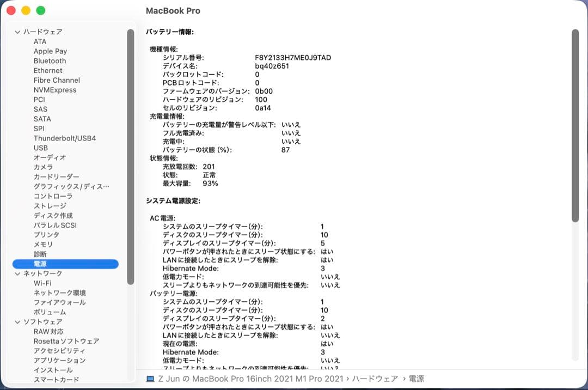The height and width of the screenshot is (390, 588).
Task: Select ネットワーク環境 entry
Action: pos(60,293)
